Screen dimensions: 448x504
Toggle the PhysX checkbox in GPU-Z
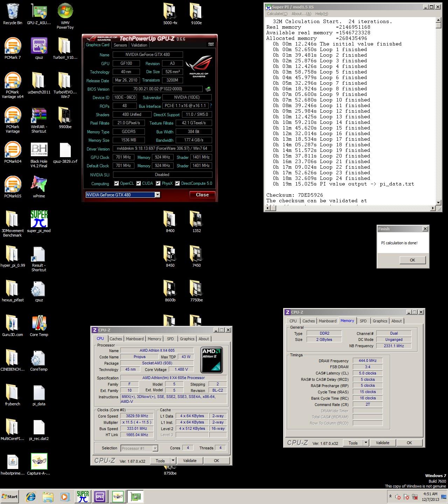pyautogui.click(x=158, y=183)
